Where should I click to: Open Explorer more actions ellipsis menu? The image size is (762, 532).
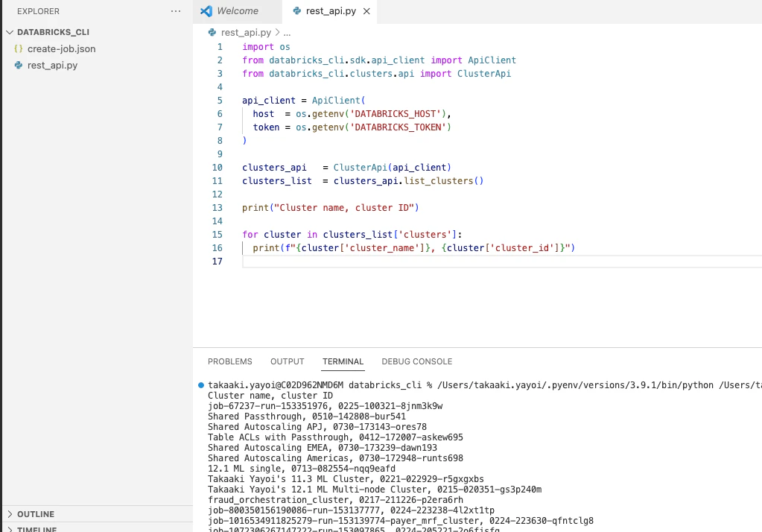[x=176, y=11]
